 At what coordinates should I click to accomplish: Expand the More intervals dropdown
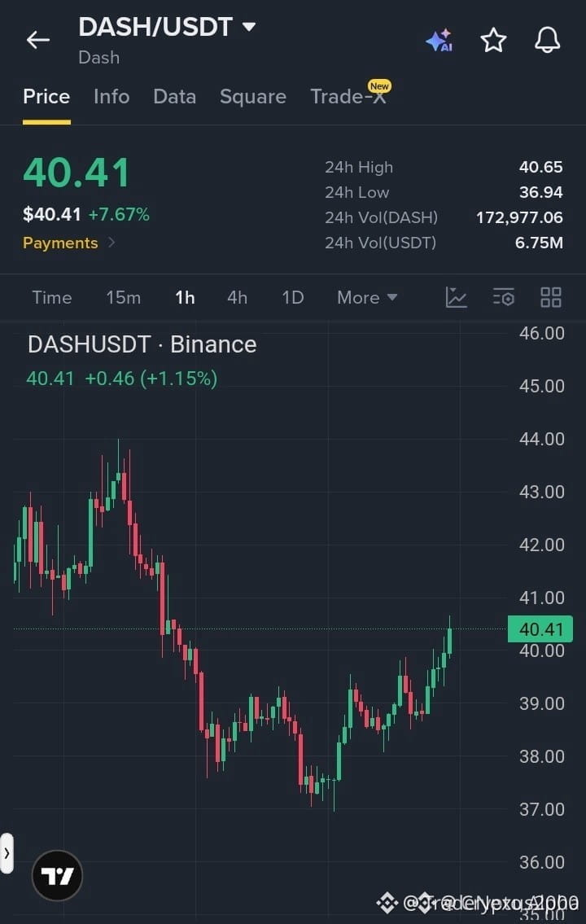click(367, 298)
